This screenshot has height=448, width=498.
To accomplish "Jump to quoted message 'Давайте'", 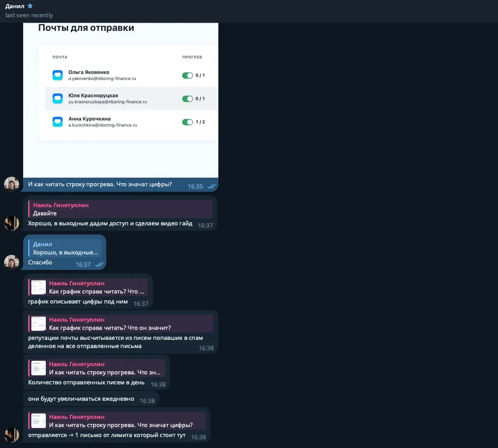I will click(120, 209).
